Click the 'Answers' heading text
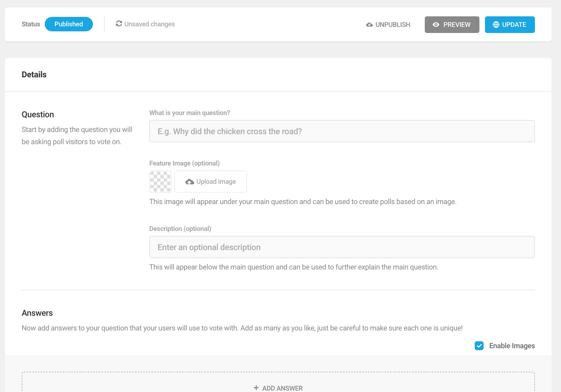This screenshot has width=561, height=392. 37,313
